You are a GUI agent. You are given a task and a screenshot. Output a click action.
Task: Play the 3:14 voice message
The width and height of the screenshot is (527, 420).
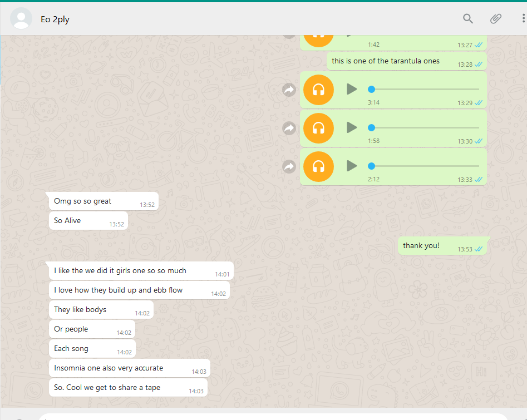pyautogui.click(x=352, y=90)
